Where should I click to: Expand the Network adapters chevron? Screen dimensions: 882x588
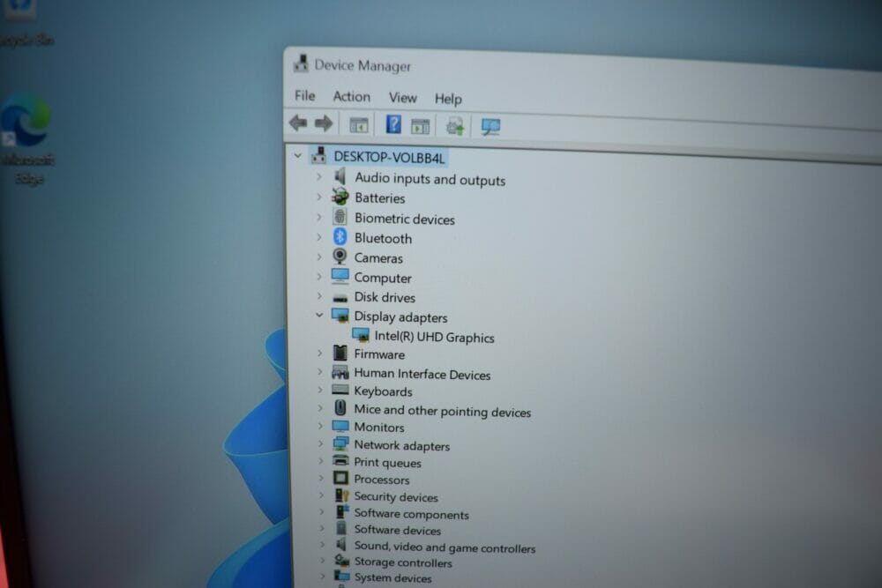[x=321, y=443]
